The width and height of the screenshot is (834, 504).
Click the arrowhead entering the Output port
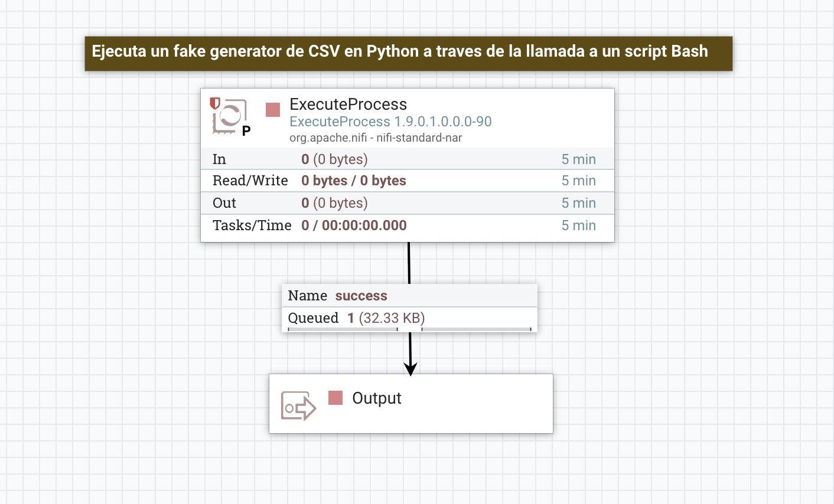pos(409,368)
